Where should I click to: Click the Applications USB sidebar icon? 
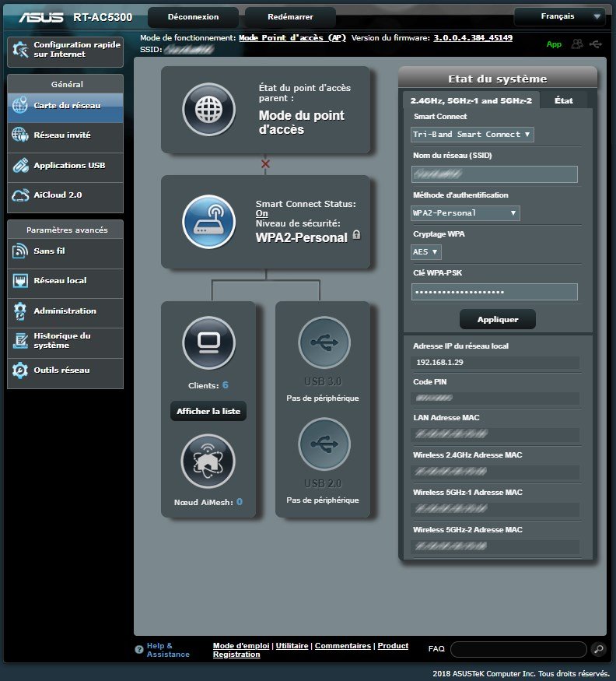pos(20,166)
